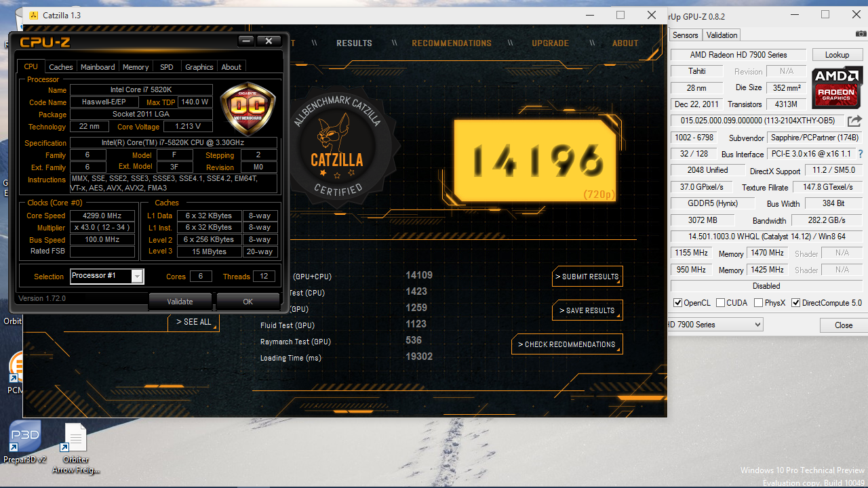Open the About tab in CPU-Z

pyautogui.click(x=231, y=67)
